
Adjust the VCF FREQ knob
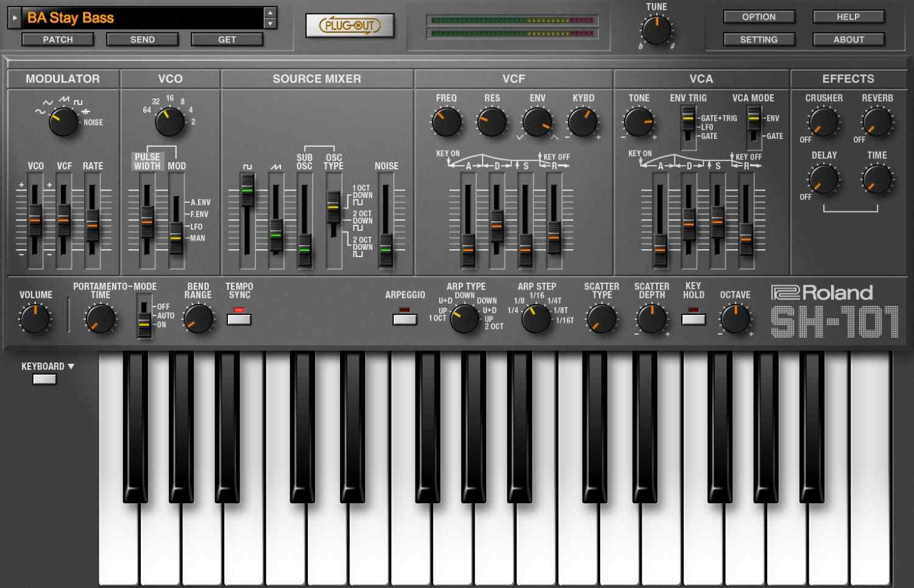coord(445,121)
